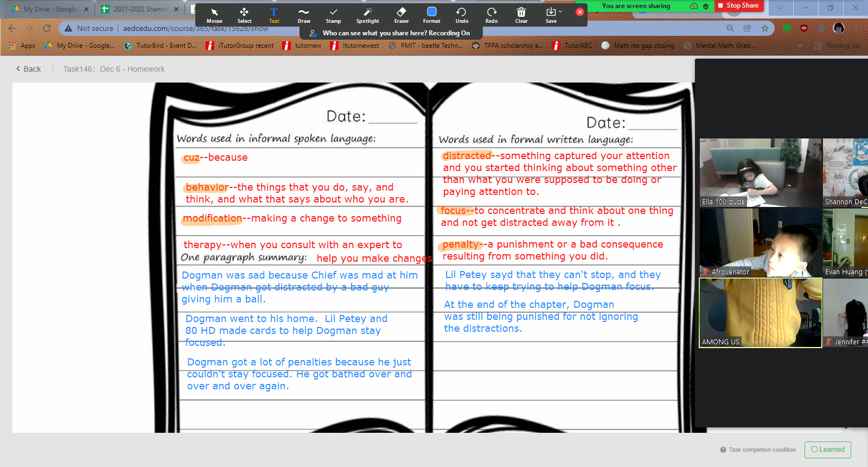The height and width of the screenshot is (467, 868).
Task: Select Ella 100 dude video thumbnail
Action: 761,173
